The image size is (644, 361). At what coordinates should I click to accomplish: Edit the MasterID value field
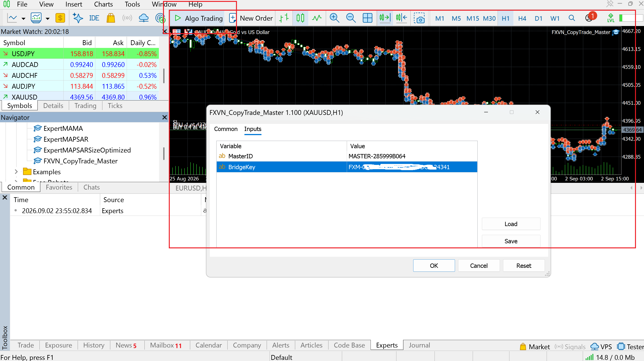point(412,156)
